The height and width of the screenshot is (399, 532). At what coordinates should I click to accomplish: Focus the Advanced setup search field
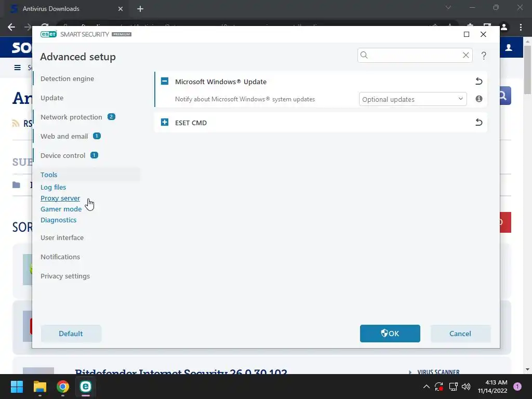(x=415, y=55)
